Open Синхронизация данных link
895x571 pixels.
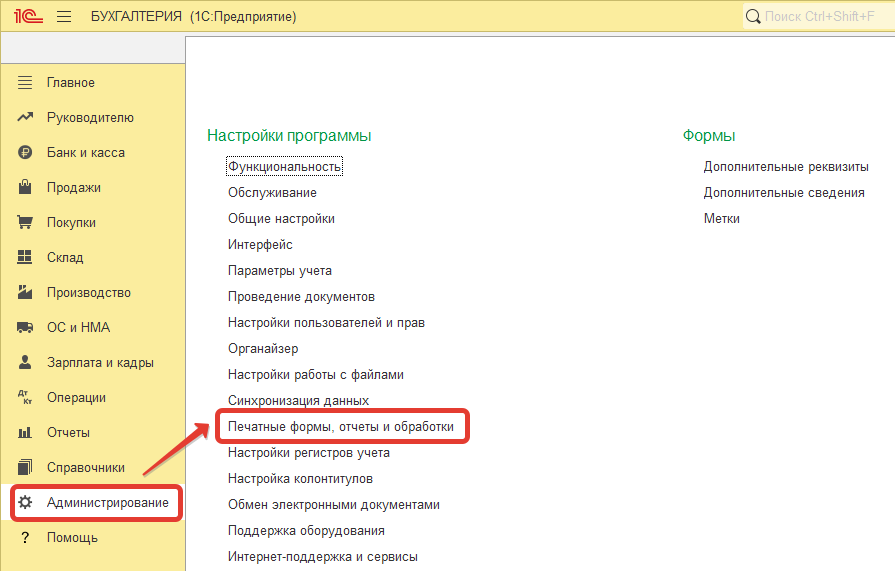pos(299,400)
